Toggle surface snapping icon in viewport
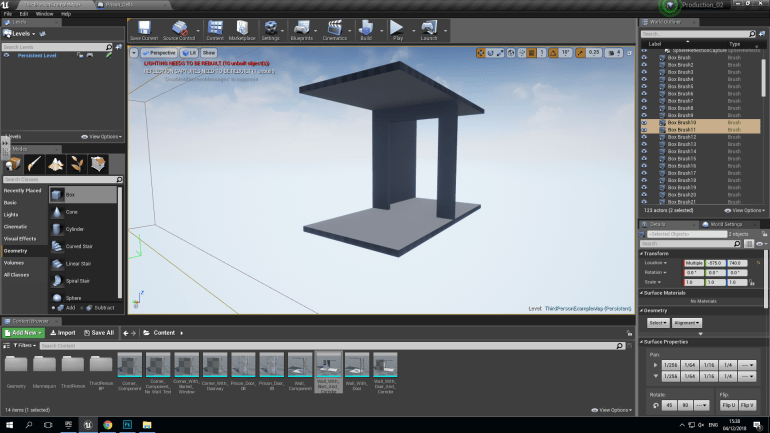Viewport: 770px width, 433px height. (x=522, y=53)
